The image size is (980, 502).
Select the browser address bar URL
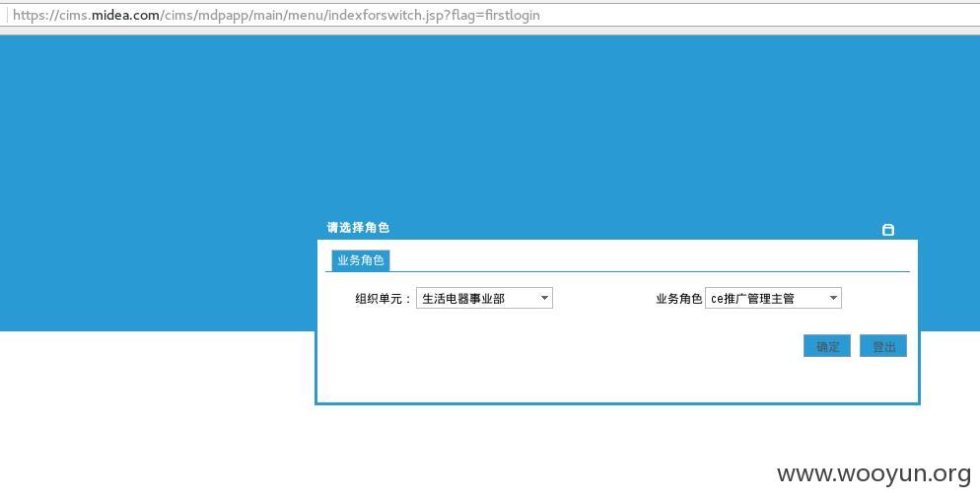pyautogui.click(x=276, y=15)
